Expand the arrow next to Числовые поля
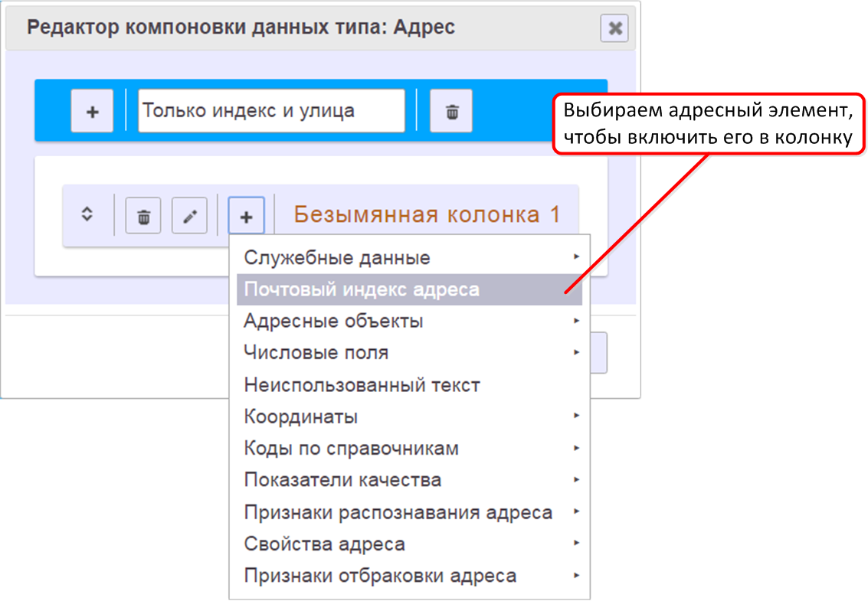The width and height of the screenshot is (868, 601). (x=576, y=353)
